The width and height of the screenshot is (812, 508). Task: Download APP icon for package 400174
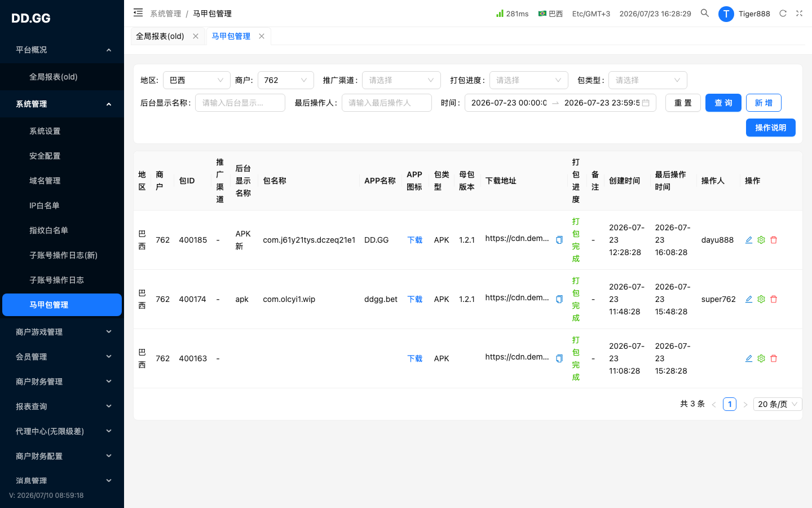click(415, 299)
